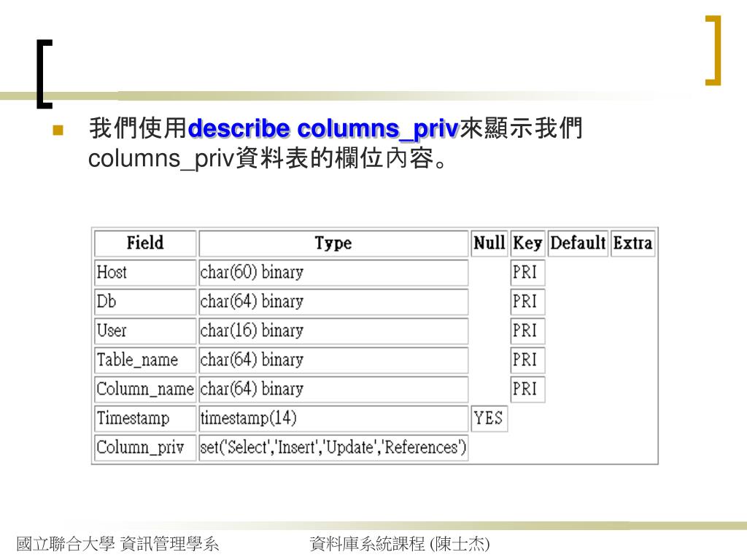The image size is (747, 560).
Task: Select the User field cell
Action: (x=145, y=330)
